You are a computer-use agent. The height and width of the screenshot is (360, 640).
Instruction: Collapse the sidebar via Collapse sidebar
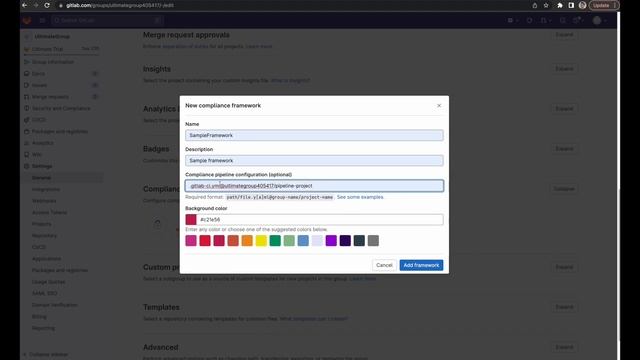coord(46,354)
